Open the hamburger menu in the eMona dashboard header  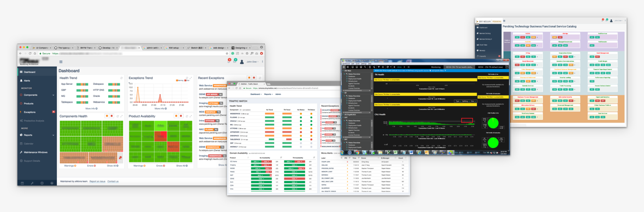tap(61, 62)
